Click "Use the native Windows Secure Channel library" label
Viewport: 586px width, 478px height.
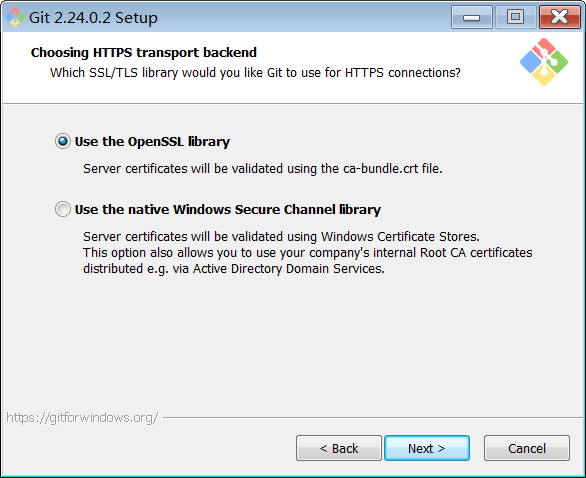pos(228,210)
